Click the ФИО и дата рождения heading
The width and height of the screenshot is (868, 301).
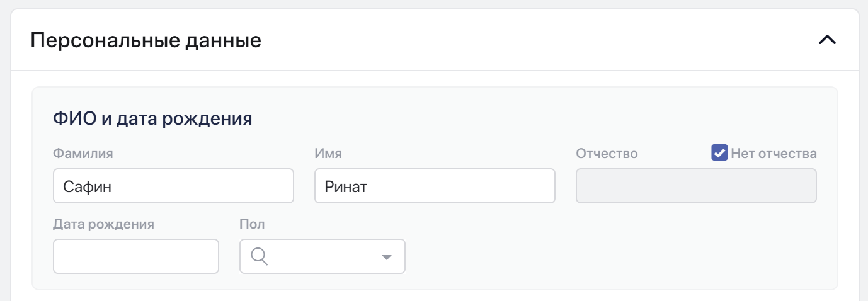point(153,118)
